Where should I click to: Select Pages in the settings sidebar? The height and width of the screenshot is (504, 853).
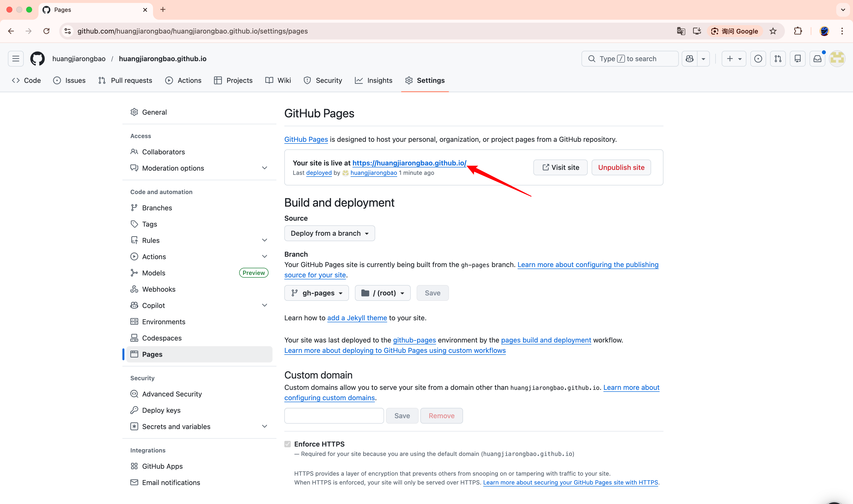199,354
